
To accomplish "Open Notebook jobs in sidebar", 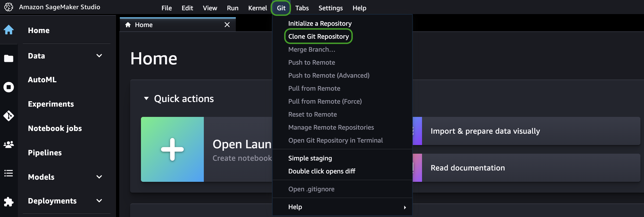I will [55, 129].
